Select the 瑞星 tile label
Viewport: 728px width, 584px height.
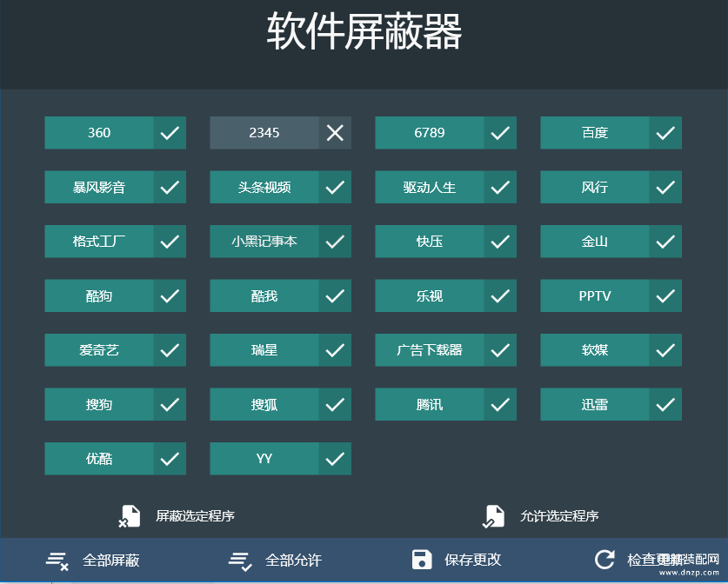point(264,350)
